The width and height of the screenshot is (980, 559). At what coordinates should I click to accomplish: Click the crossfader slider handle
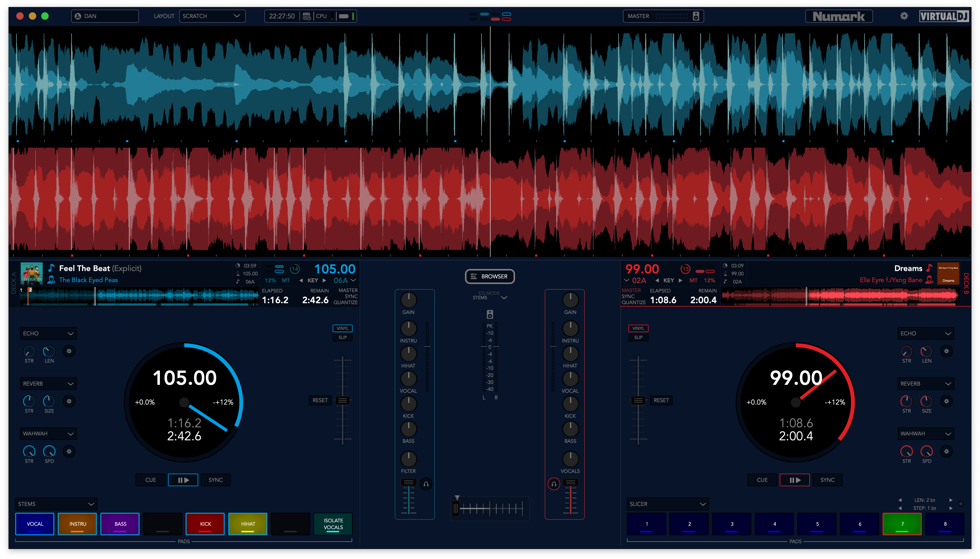pyautogui.click(x=456, y=509)
